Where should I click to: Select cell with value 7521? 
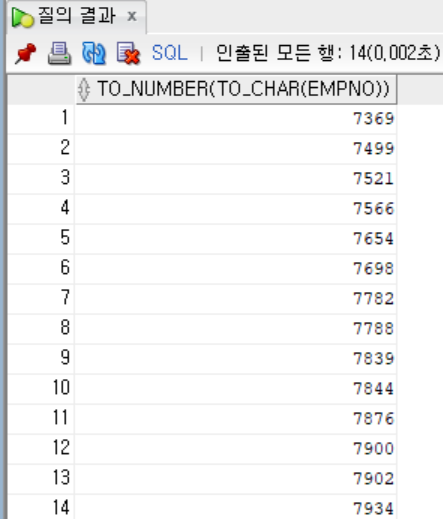pyautogui.click(x=236, y=179)
